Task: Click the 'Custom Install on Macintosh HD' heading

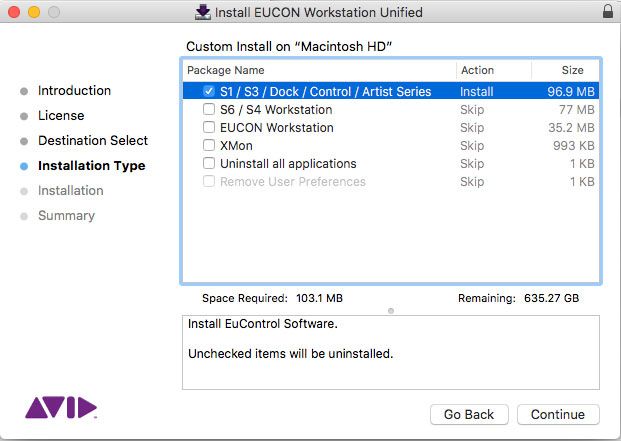Action: pyautogui.click(x=289, y=46)
